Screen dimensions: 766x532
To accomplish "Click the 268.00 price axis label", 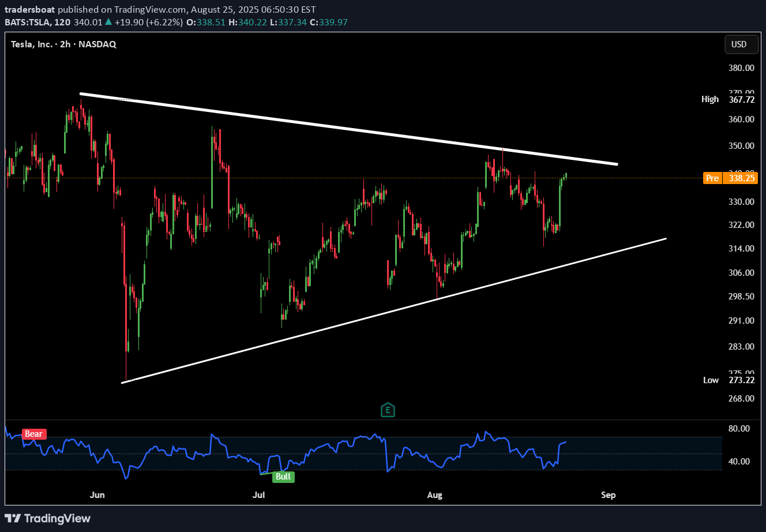I will 741,398.
